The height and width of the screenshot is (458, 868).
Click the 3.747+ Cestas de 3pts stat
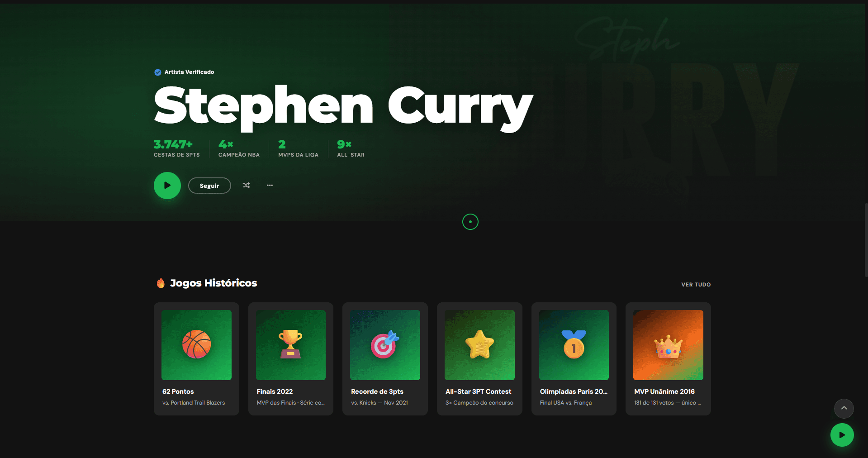click(176, 148)
